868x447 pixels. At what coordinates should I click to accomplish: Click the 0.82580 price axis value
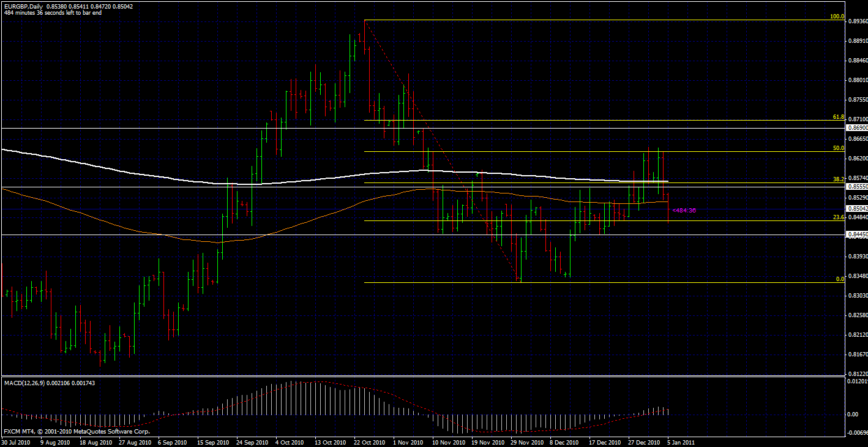tap(858, 315)
